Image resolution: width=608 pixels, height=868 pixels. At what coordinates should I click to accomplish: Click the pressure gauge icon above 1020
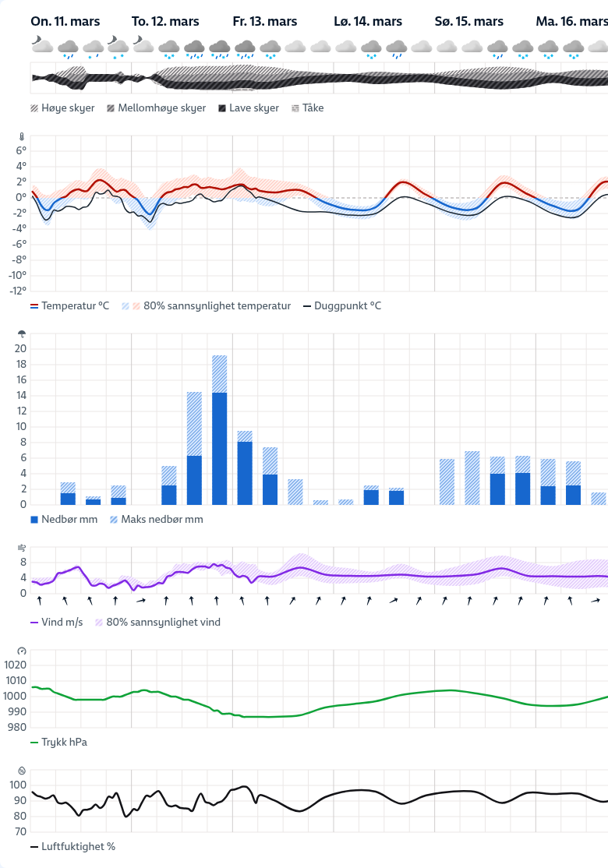click(22, 651)
